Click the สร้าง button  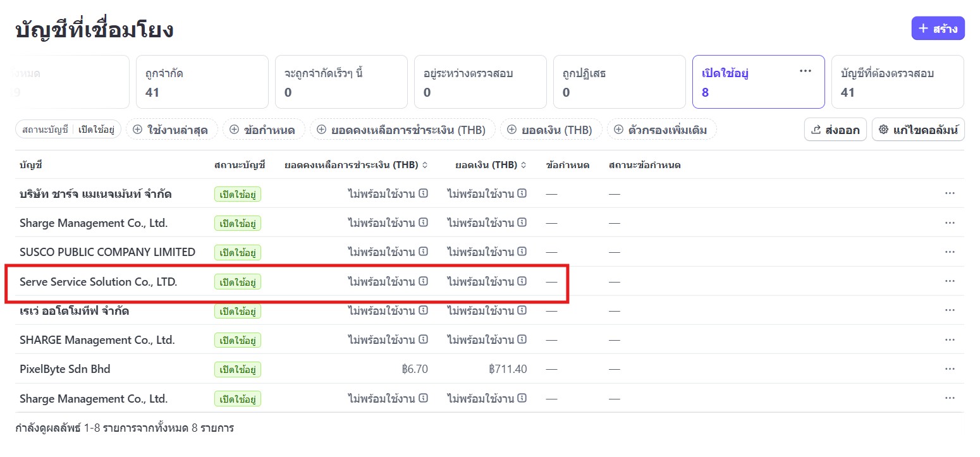[937, 28]
